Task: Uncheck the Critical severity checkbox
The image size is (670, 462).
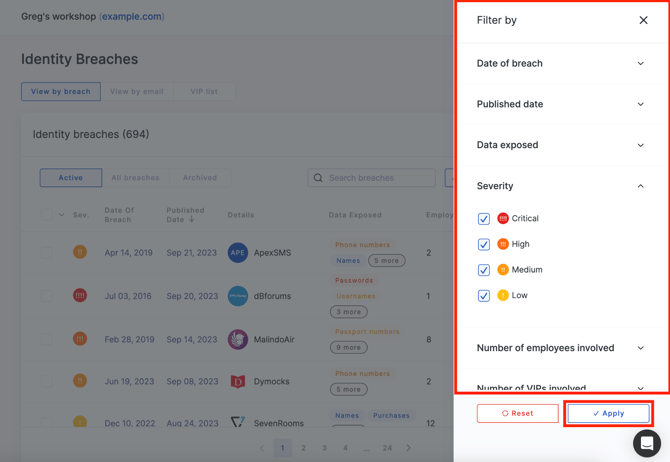Action: click(484, 219)
